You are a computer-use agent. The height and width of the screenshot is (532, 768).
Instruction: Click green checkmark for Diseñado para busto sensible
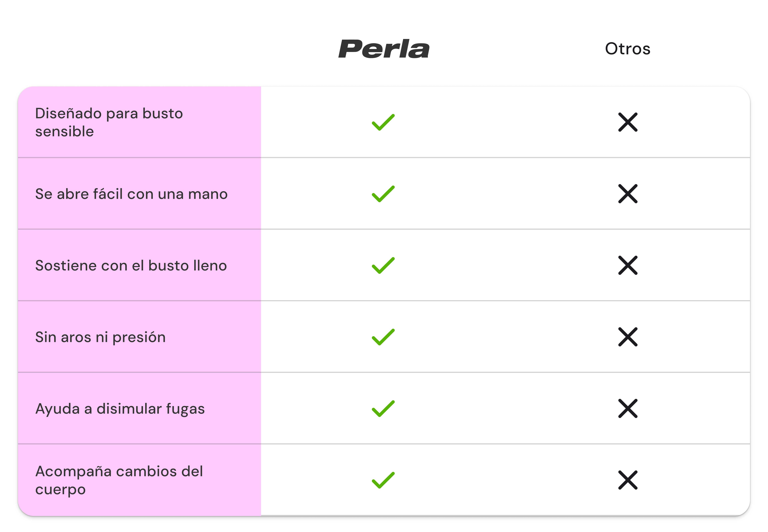383,122
